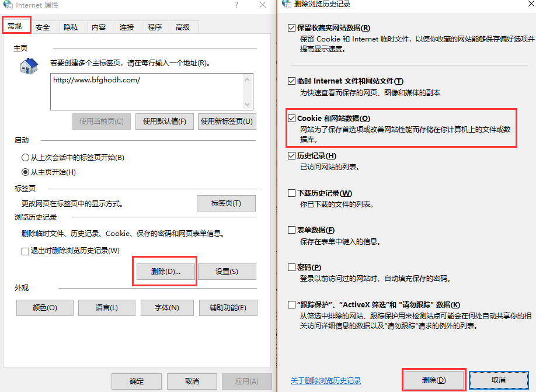Open the 字体 settings
536x392 pixels.
coord(168,308)
